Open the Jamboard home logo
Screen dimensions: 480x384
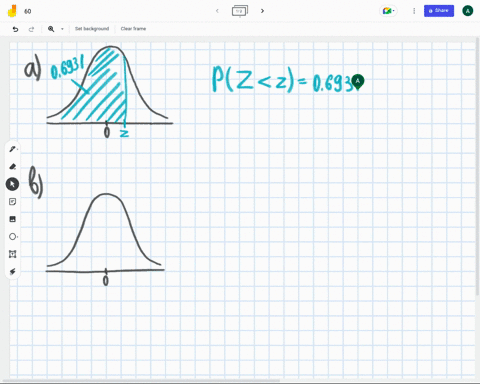coord(12,11)
